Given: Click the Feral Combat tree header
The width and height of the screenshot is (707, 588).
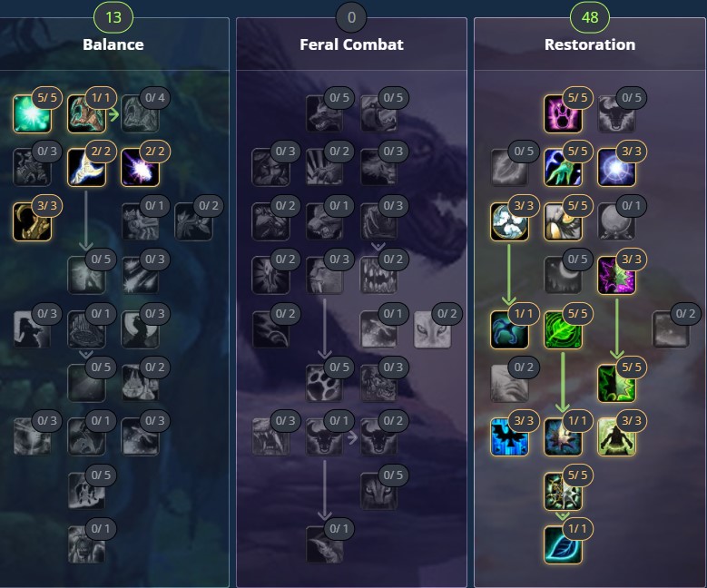Looking at the screenshot, I should (352, 44).
